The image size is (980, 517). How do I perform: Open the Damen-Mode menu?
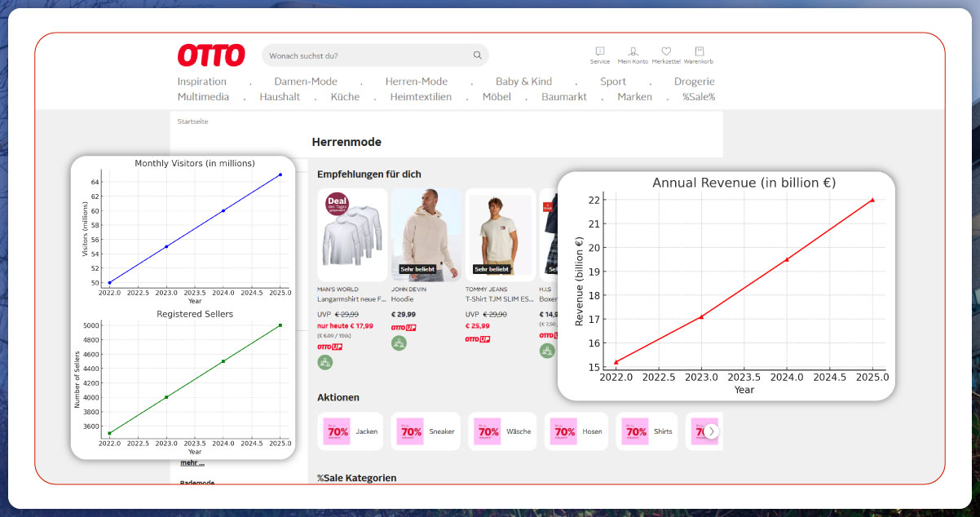tap(306, 82)
